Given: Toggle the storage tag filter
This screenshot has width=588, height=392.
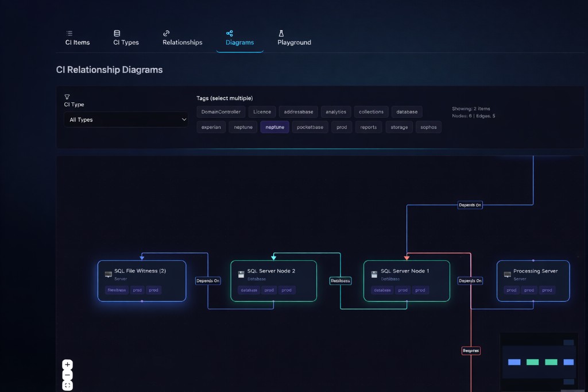Looking at the screenshot, I should coord(400,127).
